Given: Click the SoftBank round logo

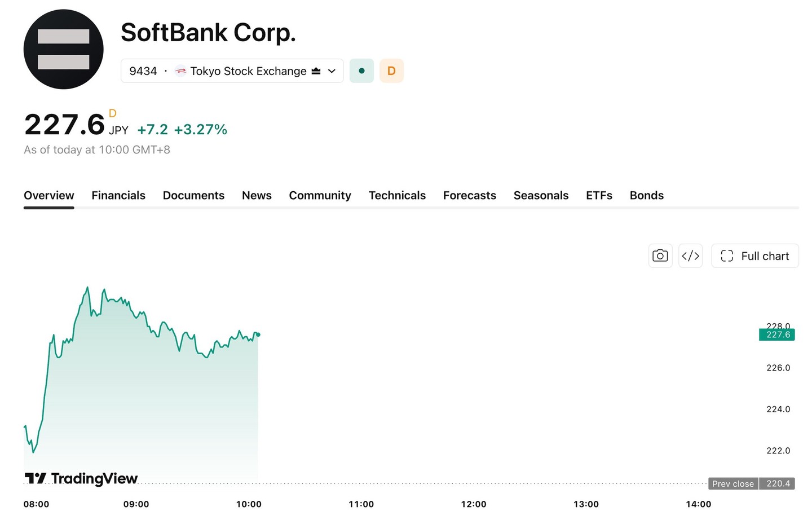Looking at the screenshot, I should 64,49.
